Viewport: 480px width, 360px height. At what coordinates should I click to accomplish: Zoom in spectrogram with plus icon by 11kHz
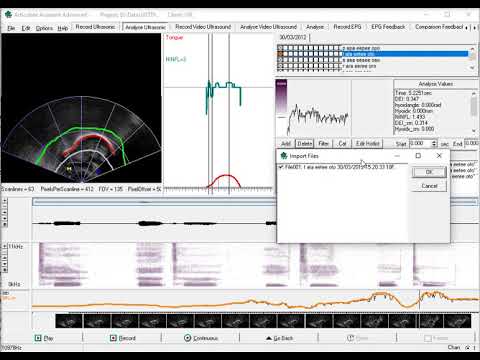[5, 246]
